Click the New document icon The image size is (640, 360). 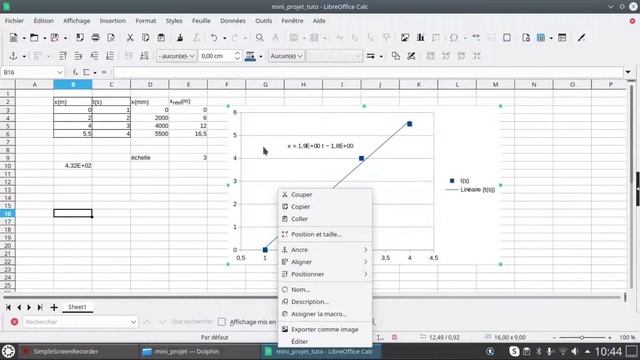pyautogui.click(x=13, y=38)
